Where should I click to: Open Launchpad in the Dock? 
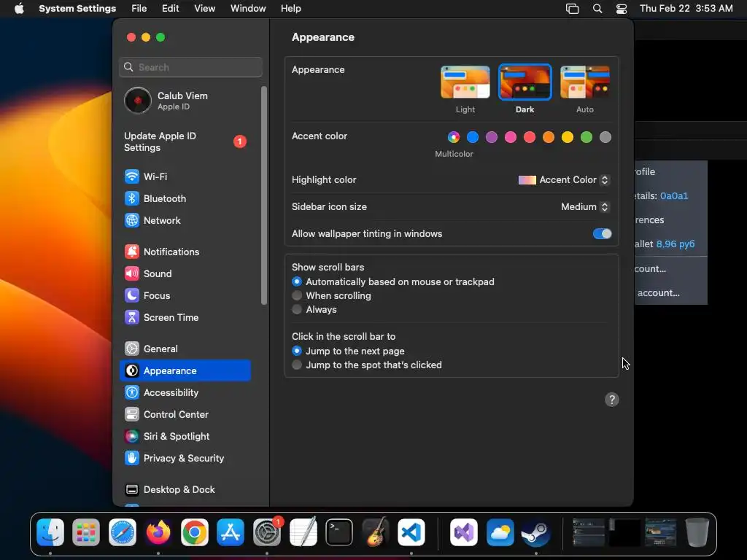(x=86, y=532)
